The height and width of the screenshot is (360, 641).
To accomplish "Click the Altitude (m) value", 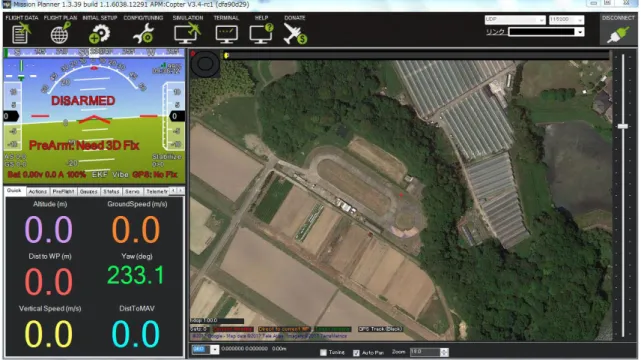I will click(49, 229).
